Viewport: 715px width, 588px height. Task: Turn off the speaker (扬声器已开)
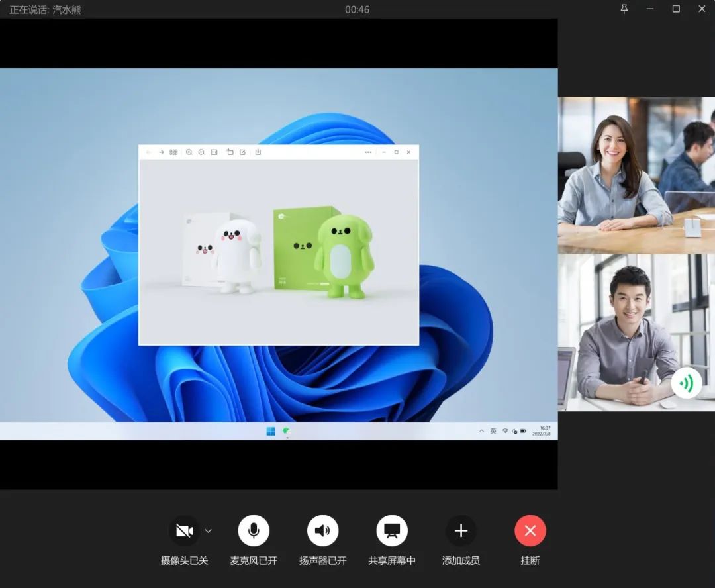click(x=323, y=530)
